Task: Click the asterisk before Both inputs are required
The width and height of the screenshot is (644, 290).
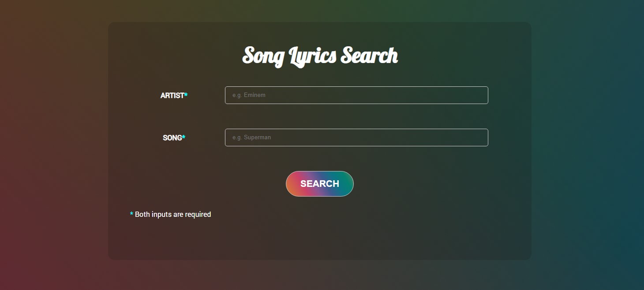Action: 131,214
